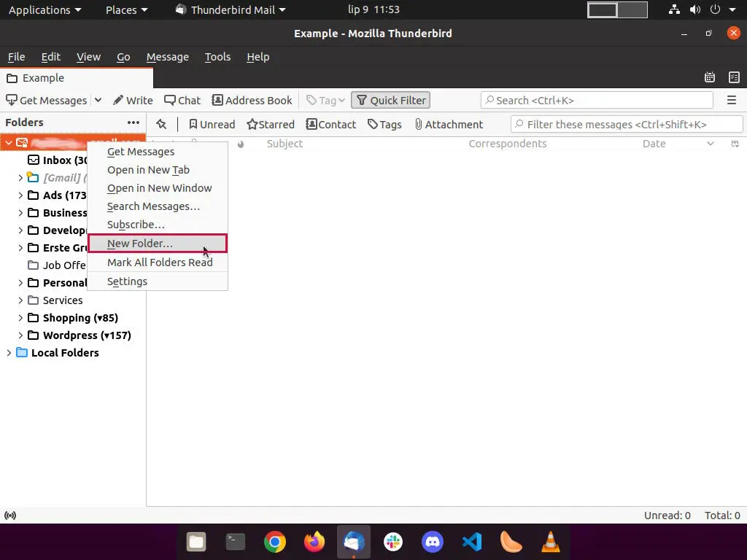This screenshot has width=747, height=560.
Task: Sort by Correspondents column header
Action: point(508,144)
